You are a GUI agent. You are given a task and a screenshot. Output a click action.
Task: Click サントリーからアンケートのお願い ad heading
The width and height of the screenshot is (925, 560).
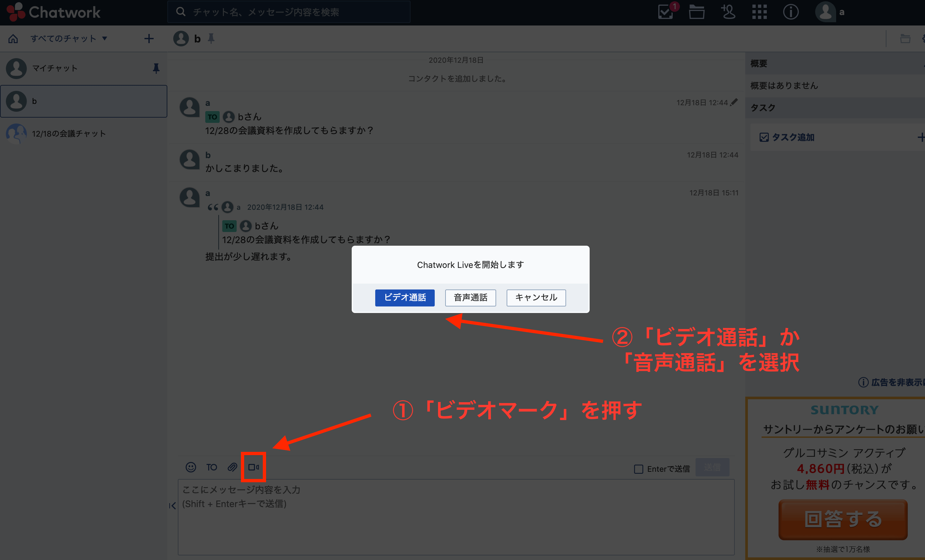(x=844, y=429)
